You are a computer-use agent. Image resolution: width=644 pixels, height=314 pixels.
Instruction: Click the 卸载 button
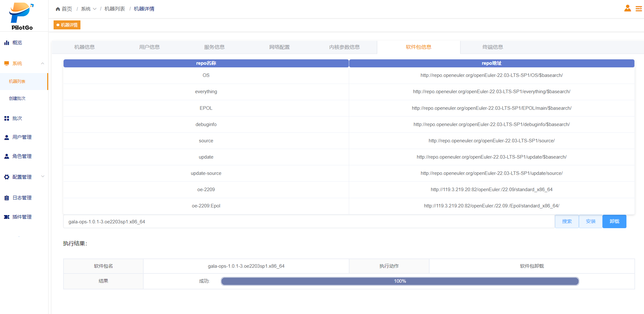[614, 221]
